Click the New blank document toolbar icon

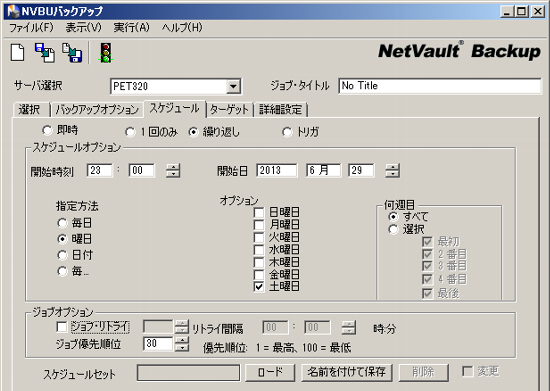click(18, 53)
